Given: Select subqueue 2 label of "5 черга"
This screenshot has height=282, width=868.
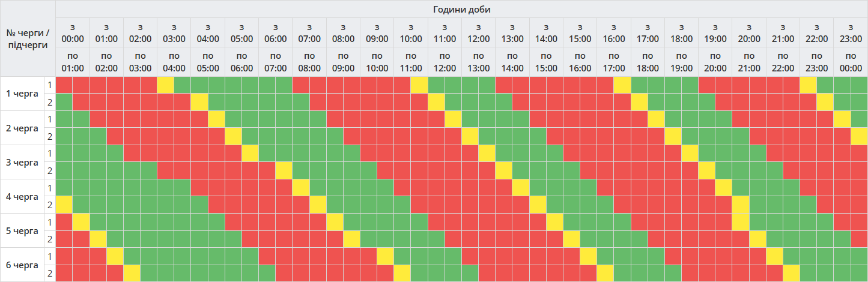Looking at the screenshot, I should pos(49,239).
